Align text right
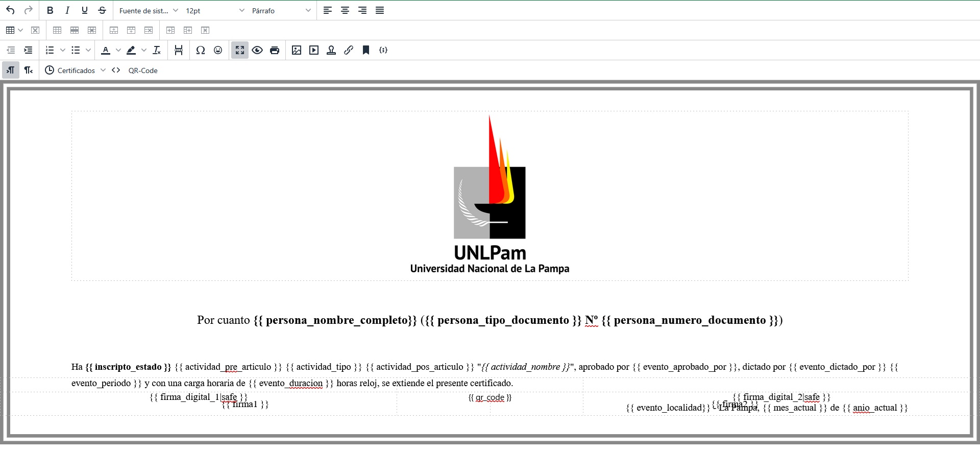Image resolution: width=980 pixels, height=451 pixels. coord(362,10)
